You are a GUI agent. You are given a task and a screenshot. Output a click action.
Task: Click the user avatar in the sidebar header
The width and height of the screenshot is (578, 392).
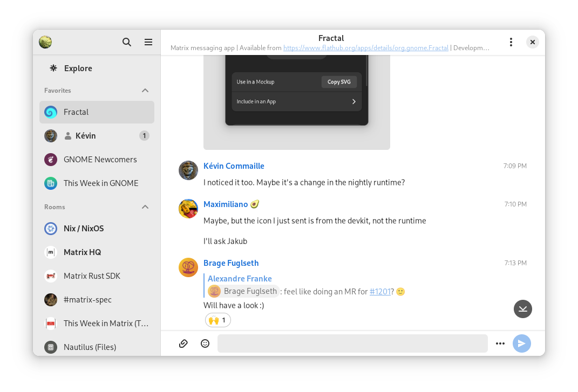45,42
